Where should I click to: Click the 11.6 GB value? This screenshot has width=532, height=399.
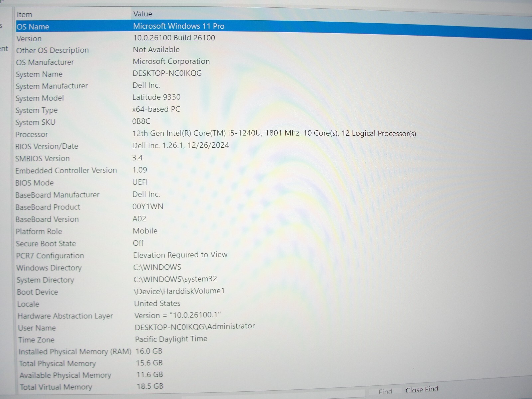click(x=150, y=375)
